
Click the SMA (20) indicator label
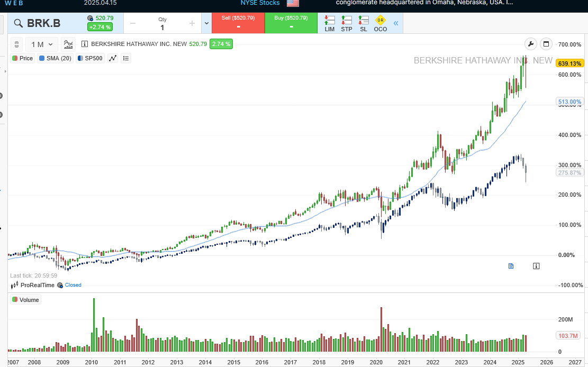(55, 58)
